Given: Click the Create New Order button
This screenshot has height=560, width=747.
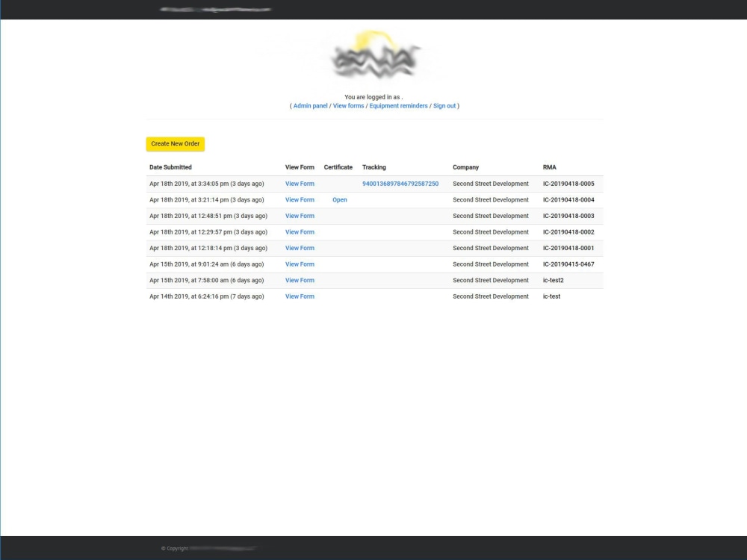Looking at the screenshot, I should (x=176, y=144).
